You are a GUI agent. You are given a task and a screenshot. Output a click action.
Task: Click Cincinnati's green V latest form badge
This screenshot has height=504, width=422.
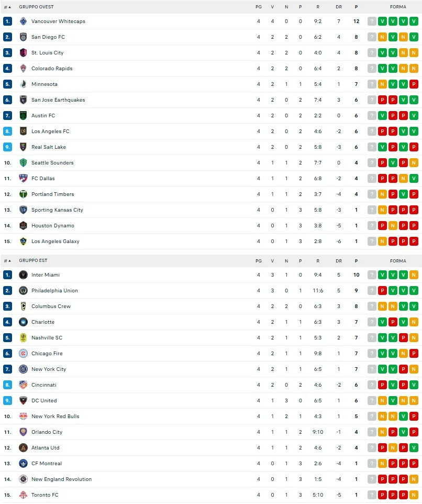click(414, 385)
